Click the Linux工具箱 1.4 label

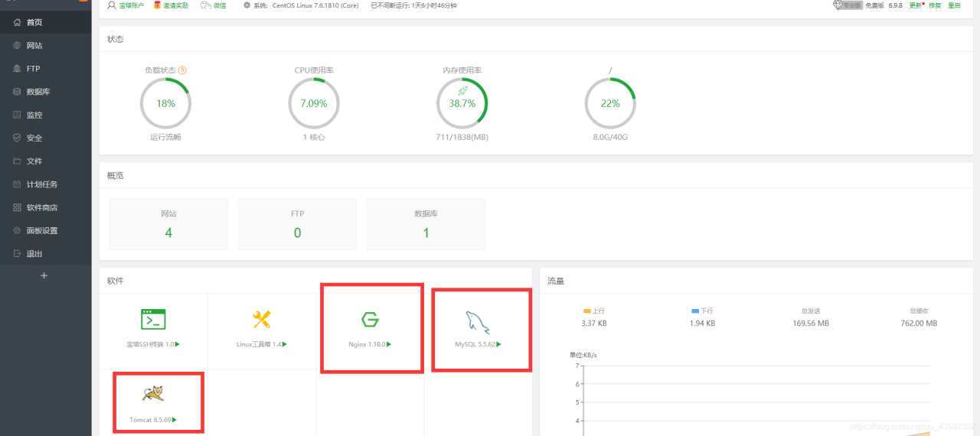[259, 345]
